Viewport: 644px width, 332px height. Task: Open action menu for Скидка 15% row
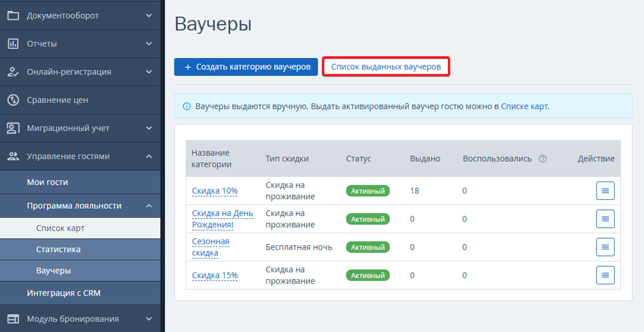pyautogui.click(x=605, y=275)
